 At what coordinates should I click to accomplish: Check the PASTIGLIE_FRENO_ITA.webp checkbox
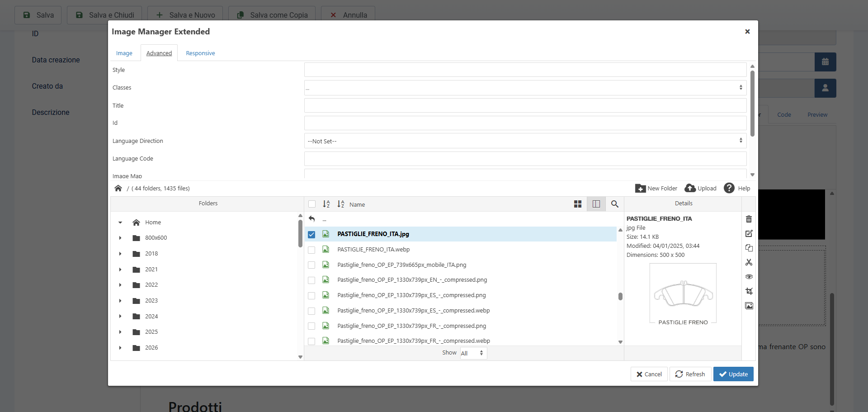click(311, 250)
